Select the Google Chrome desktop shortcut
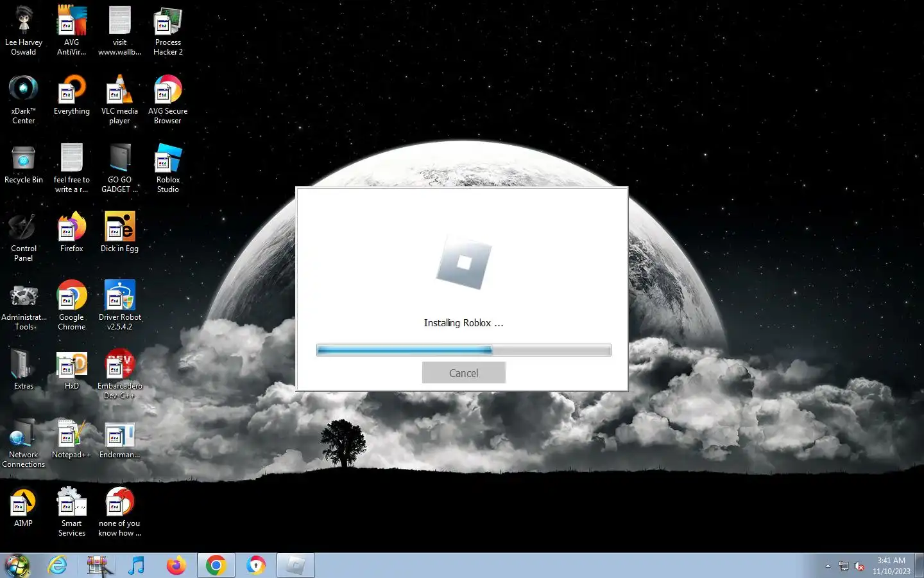The image size is (924, 578). click(72, 305)
